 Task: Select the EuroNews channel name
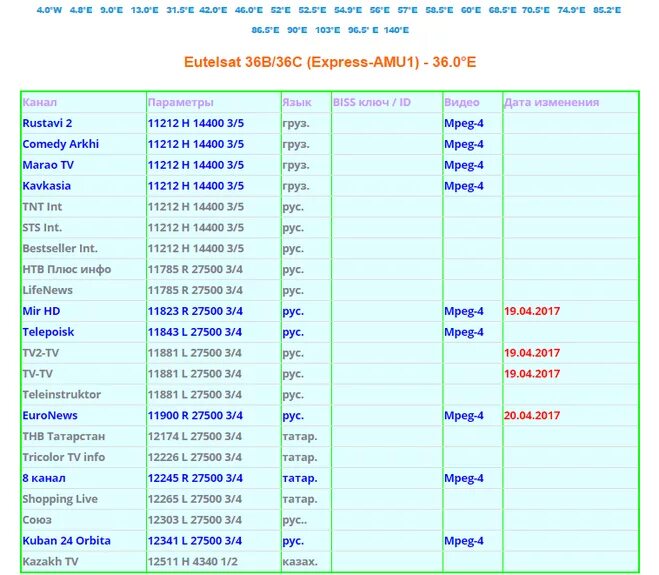pyautogui.click(x=50, y=415)
